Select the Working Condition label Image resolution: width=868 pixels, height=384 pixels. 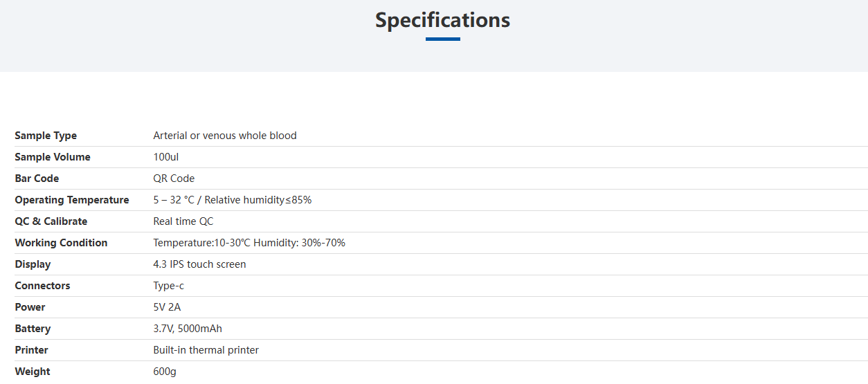61,243
